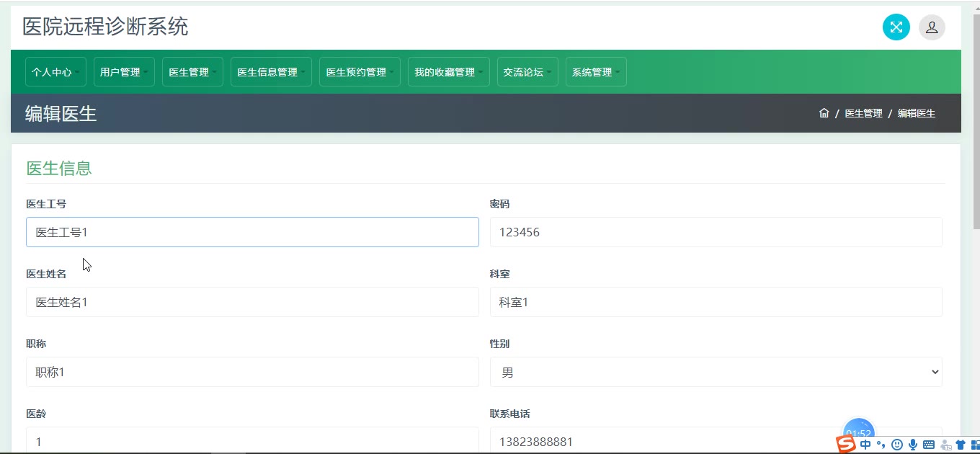Viewport: 980px width, 454px height.
Task: Focus the 医生工号 input field
Action: pos(252,232)
